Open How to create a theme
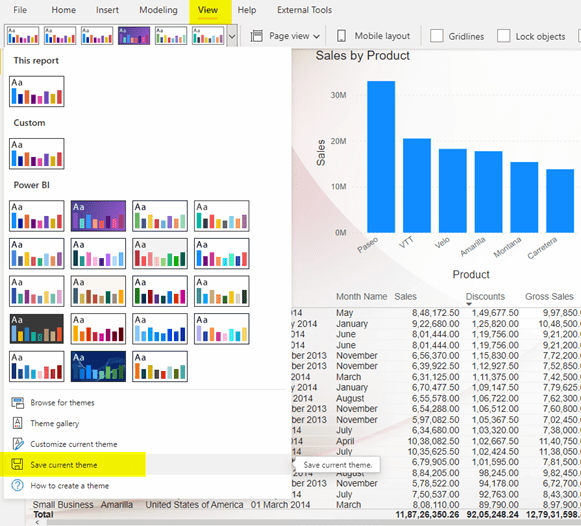The image size is (581, 526). [70, 486]
